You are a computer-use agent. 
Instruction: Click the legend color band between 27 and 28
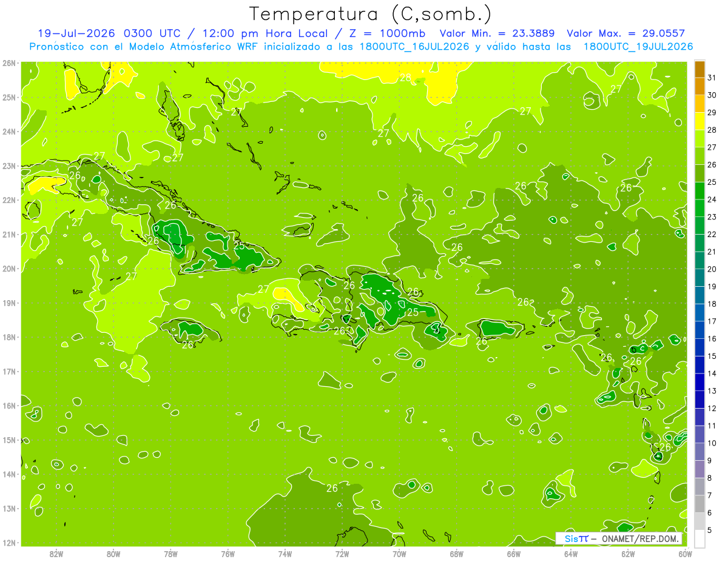click(699, 139)
